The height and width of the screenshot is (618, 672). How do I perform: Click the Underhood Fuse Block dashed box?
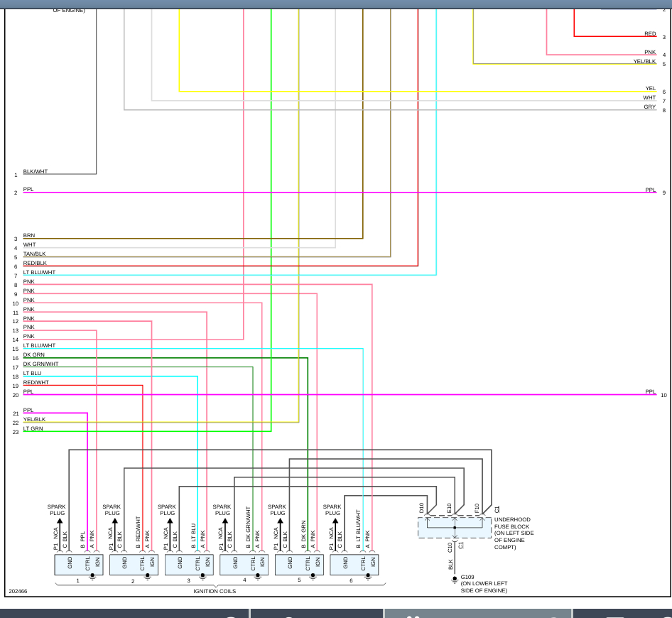(455, 528)
